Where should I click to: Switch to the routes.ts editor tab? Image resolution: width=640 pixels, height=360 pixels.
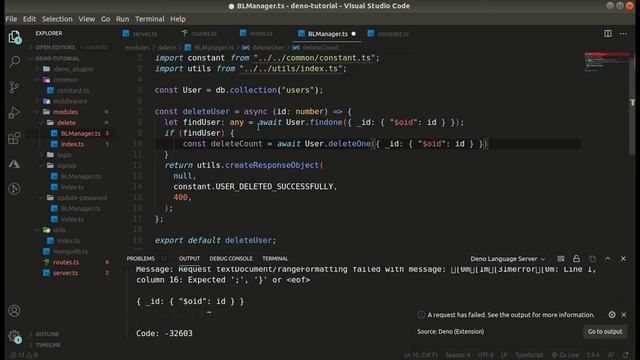pos(200,34)
